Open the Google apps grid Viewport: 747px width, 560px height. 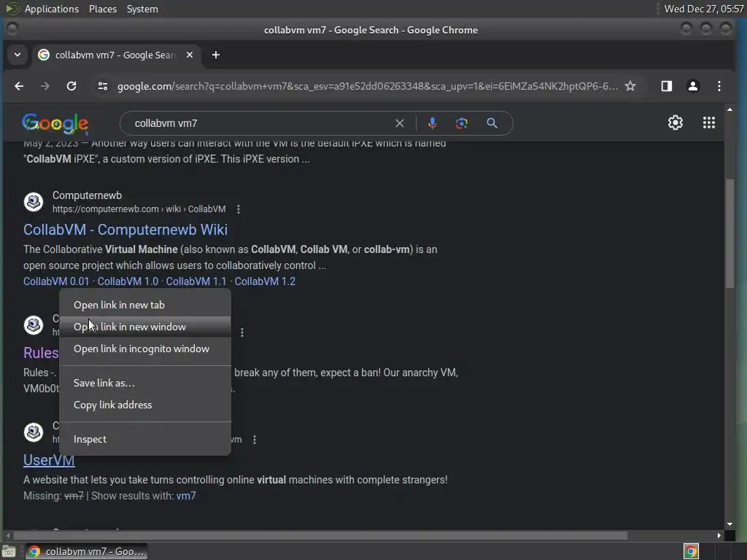click(x=709, y=122)
